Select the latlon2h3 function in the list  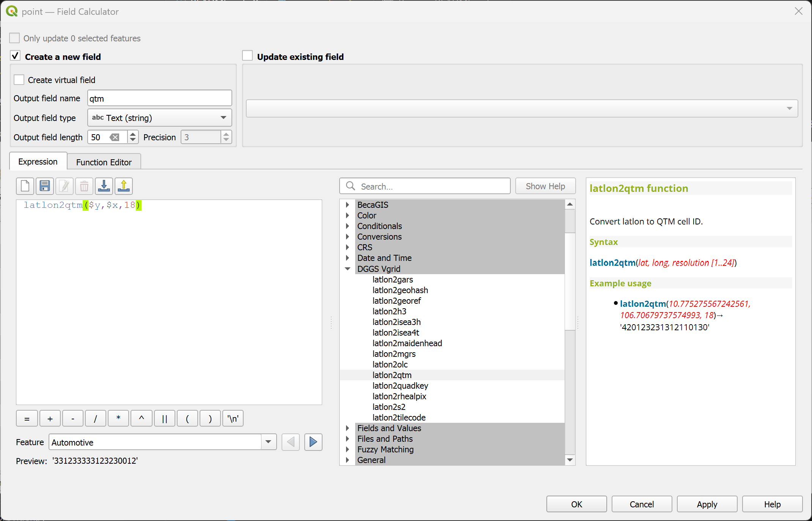tap(389, 311)
